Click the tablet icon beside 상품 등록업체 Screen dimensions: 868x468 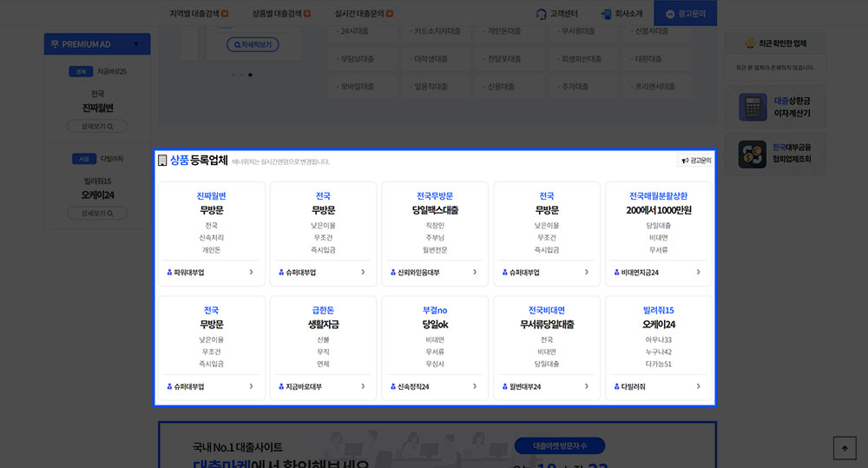pos(162,161)
